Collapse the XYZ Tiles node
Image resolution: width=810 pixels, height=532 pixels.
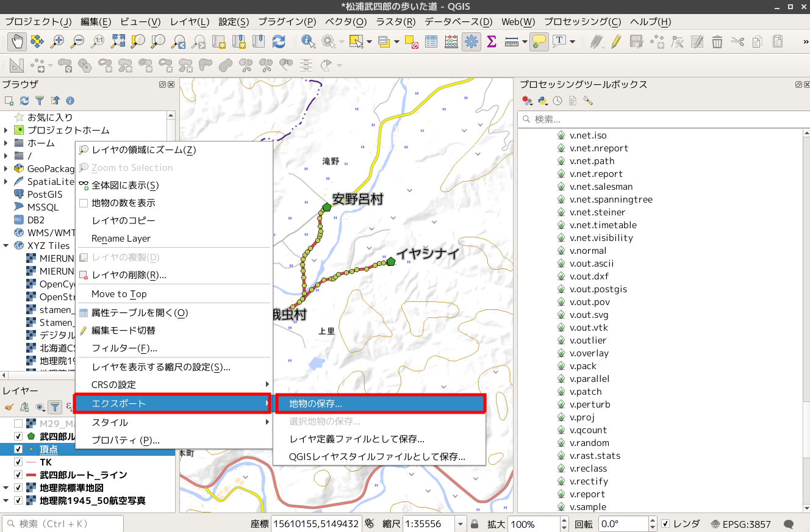click(x=6, y=245)
